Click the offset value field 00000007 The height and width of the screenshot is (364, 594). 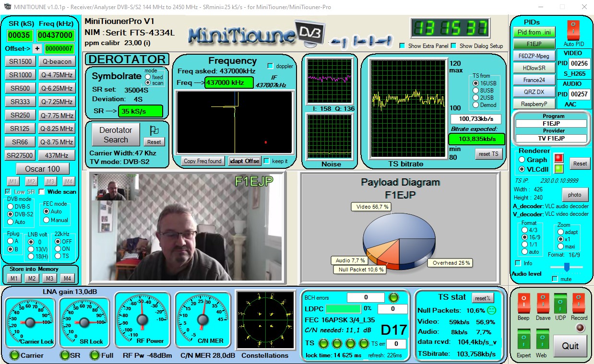click(x=59, y=49)
